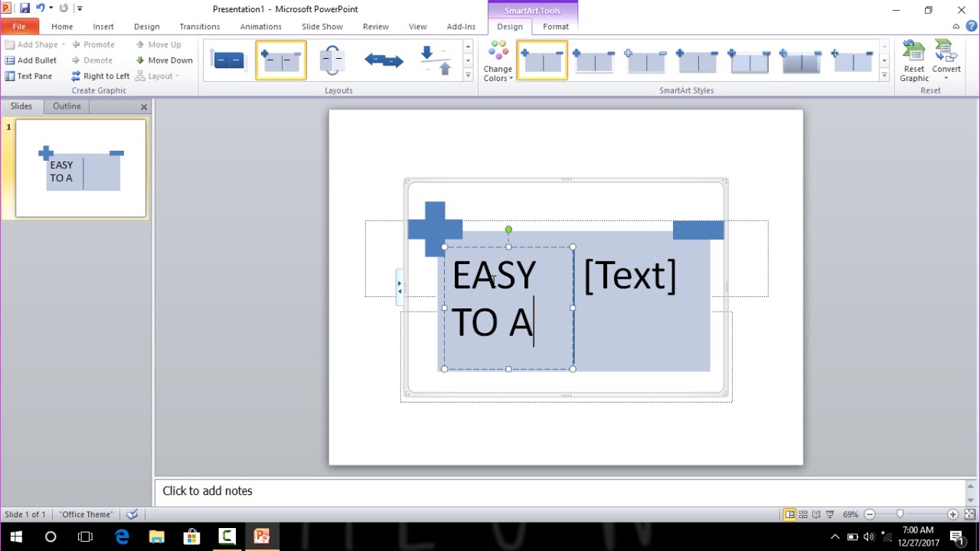Viewport: 980px width, 551px height.
Task: Click Add Bullet in Create Graphic
Action: point(31,60)
